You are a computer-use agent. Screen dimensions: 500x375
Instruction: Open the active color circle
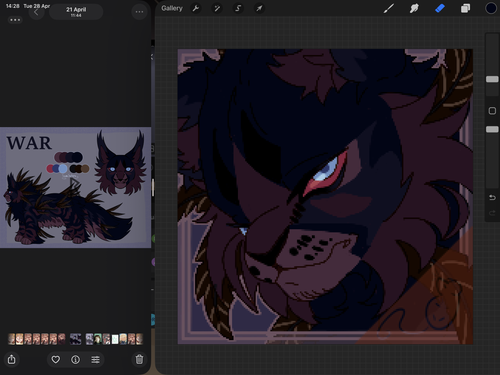[491, 8]
